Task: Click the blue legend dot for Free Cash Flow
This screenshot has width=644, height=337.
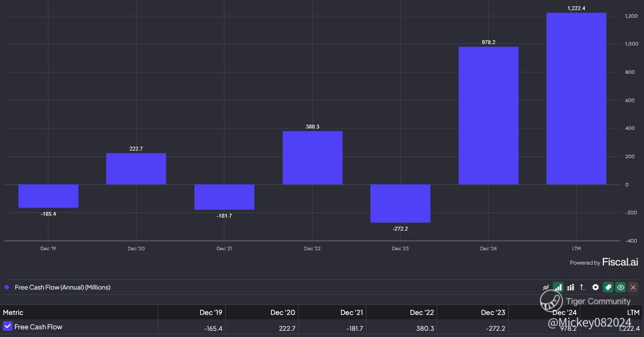Action: (7, 287)
